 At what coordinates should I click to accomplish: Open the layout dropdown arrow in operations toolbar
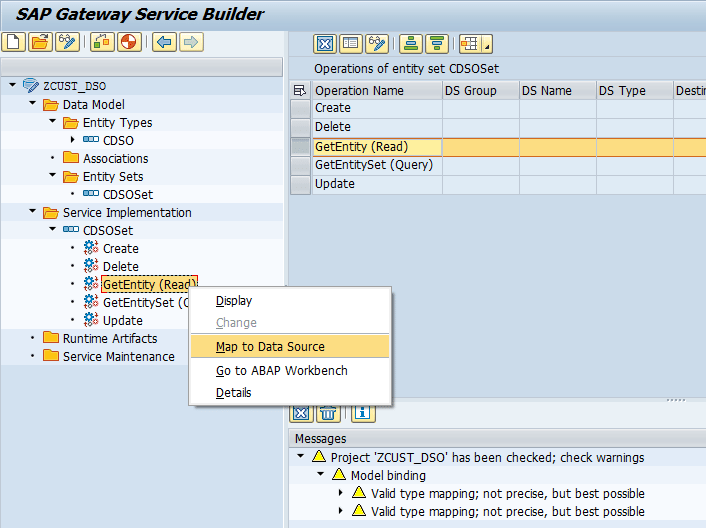click(487, 44)
